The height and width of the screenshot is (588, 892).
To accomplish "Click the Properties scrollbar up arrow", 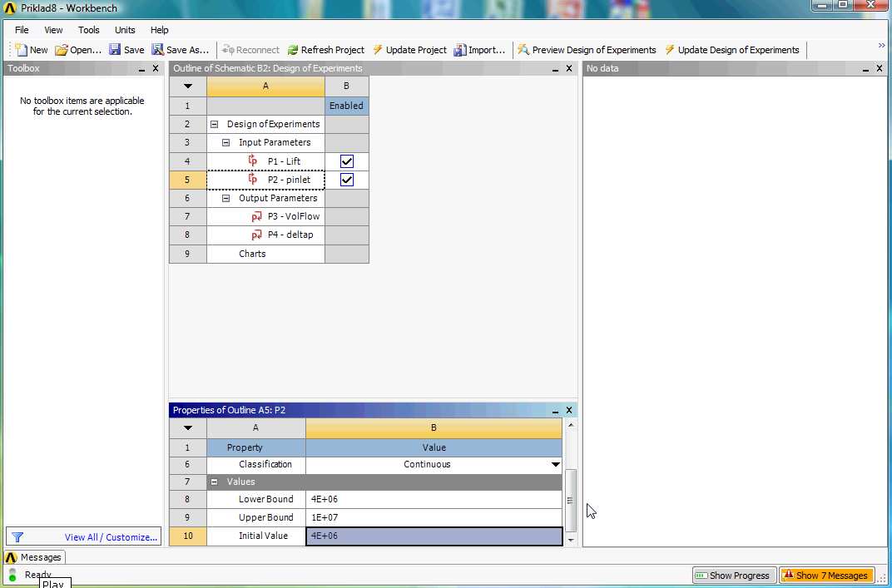I will (x=570, y=425).
